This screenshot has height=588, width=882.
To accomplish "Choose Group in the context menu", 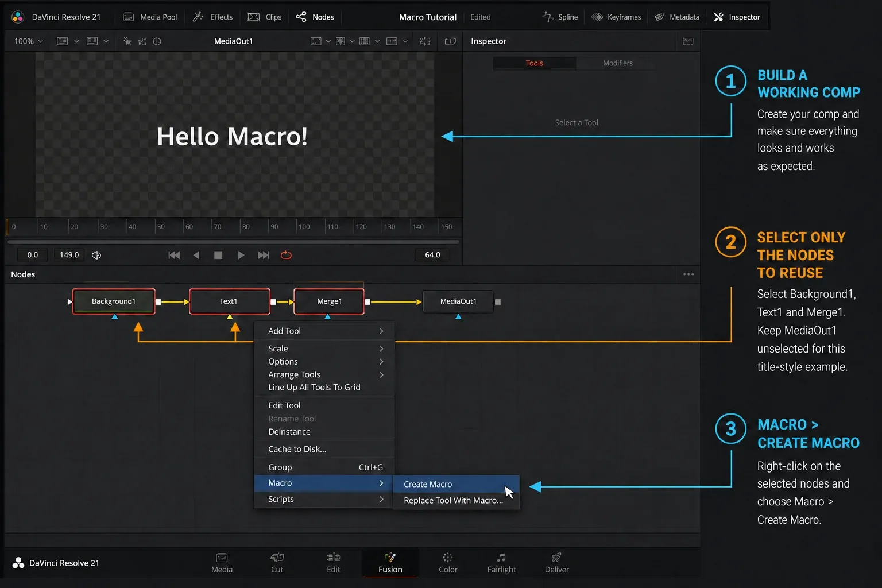I will (x=324, y=467).
